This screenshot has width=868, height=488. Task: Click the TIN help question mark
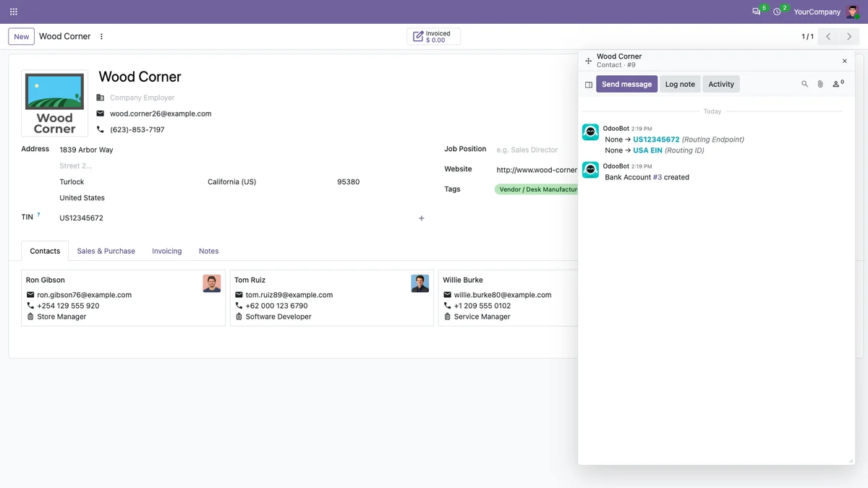coord(38,215)
